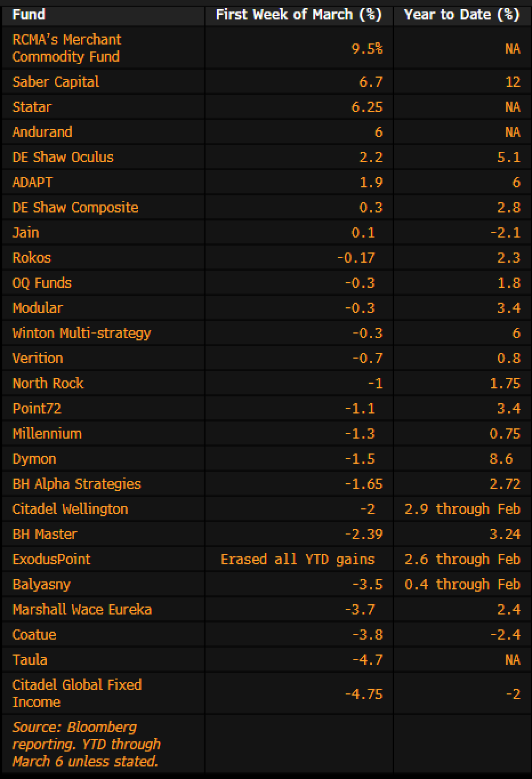The image size is (532, 779).
Task: Select the Andurand fund name
Action: point(42,132)
